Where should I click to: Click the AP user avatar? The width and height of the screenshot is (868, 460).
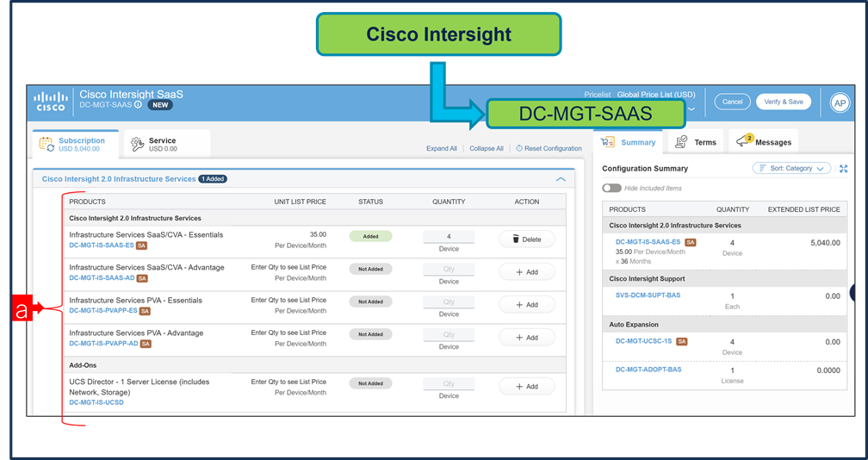(x=840, y=103)
